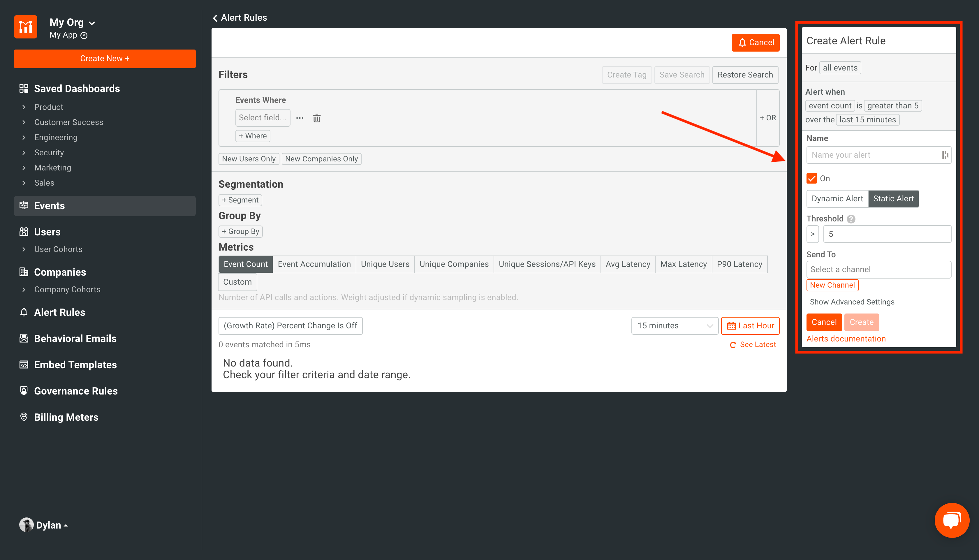This screenshot has width=979, height=560.
Task: Click New Channel
Action: coord(832,285)
